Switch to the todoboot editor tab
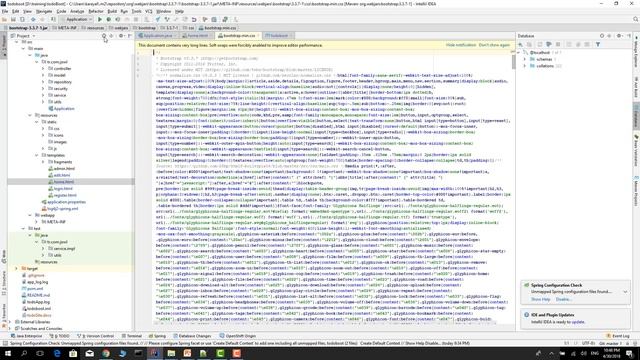 (x=277, y=36)
